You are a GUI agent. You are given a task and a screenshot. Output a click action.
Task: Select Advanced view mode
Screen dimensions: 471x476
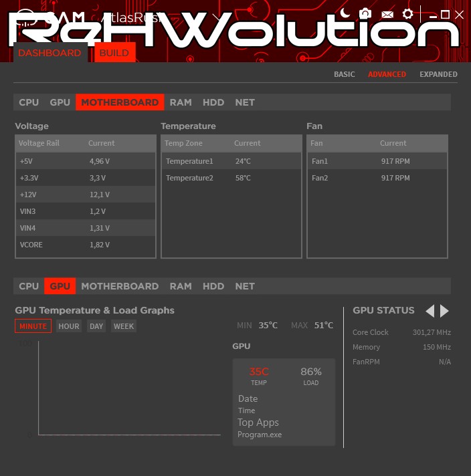coord(387,74)
